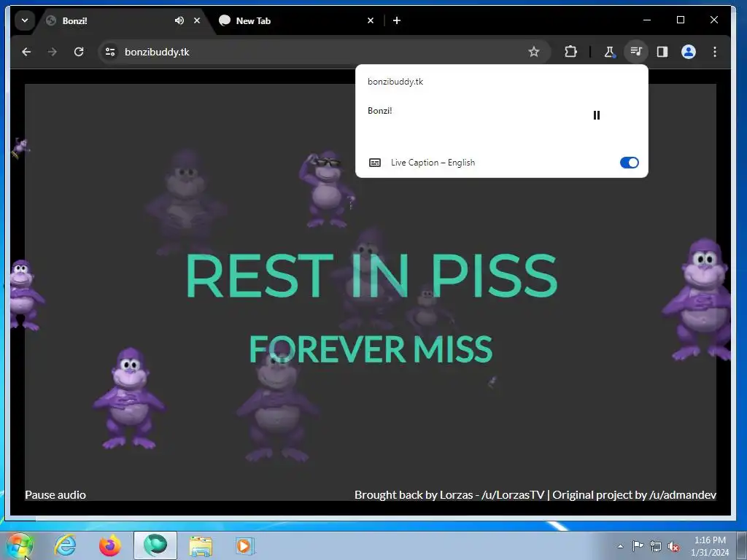Click the Bonzi with sunglasses image

click(x=327, y=189)
